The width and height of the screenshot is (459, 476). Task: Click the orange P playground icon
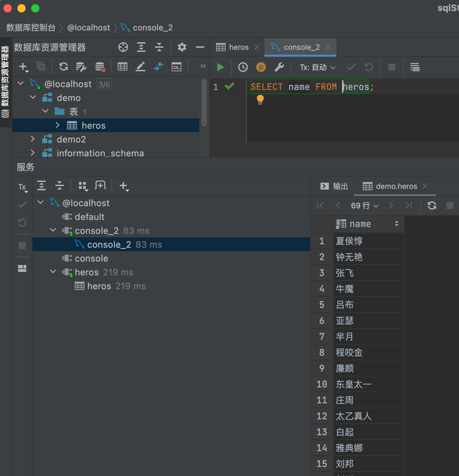[x=261, y=67]
